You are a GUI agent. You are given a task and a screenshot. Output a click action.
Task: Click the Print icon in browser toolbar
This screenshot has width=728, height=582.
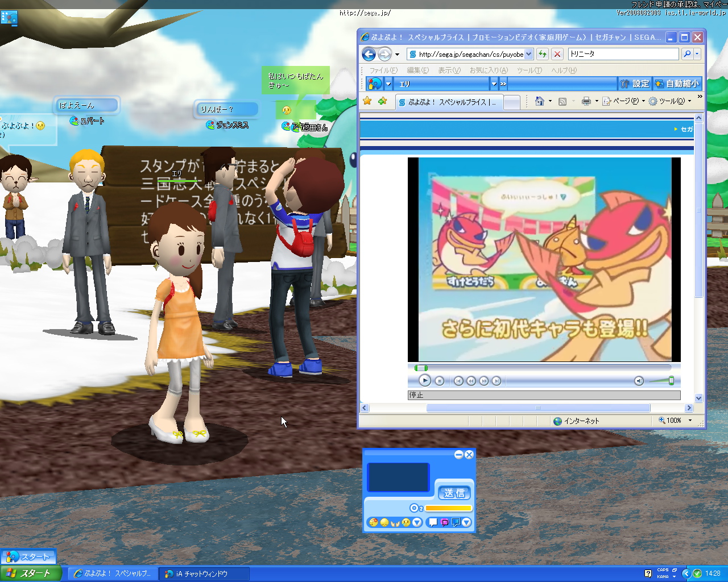click(x=586, y=101)
